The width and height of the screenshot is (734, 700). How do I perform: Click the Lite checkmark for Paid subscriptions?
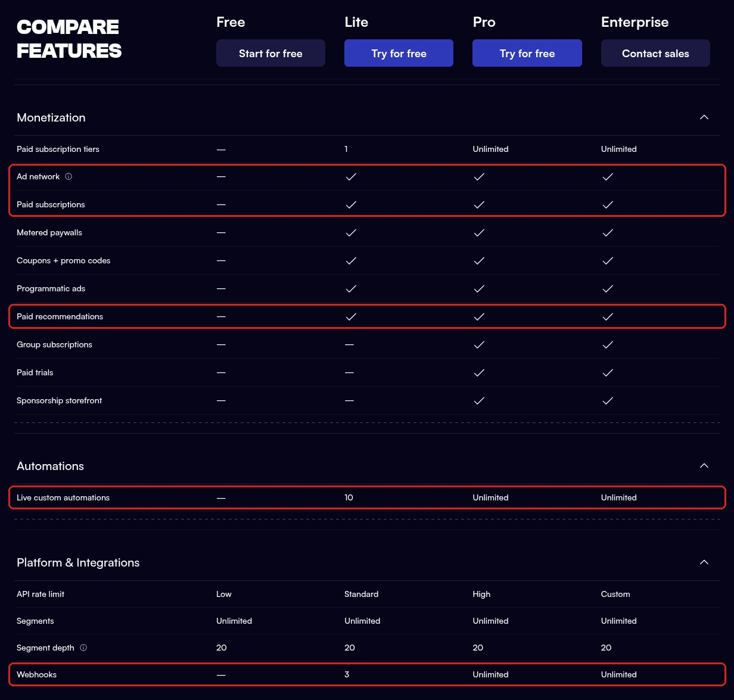point(351,205)
